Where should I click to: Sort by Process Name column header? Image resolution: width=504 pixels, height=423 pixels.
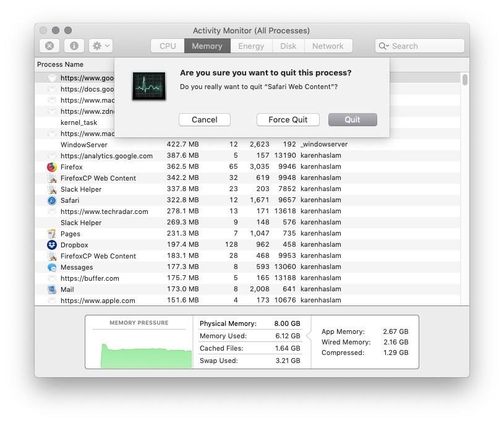pyautogui.click(x=60, y=64)
